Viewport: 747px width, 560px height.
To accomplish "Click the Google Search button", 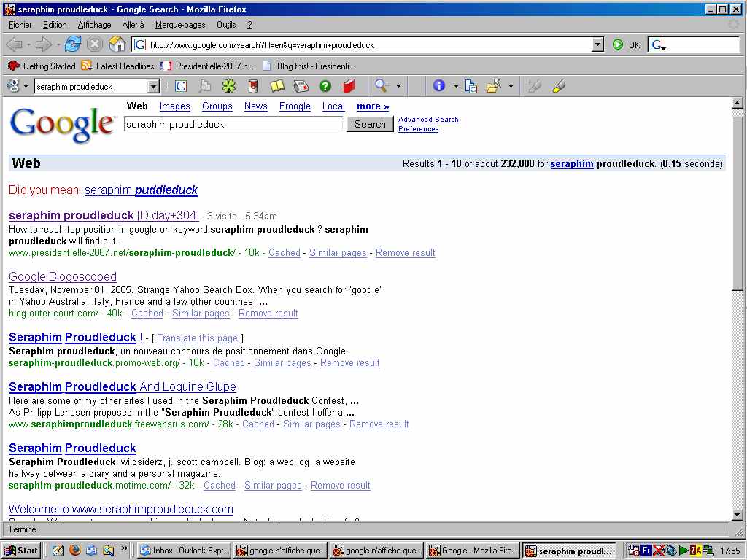I will [x=370, y=124].
